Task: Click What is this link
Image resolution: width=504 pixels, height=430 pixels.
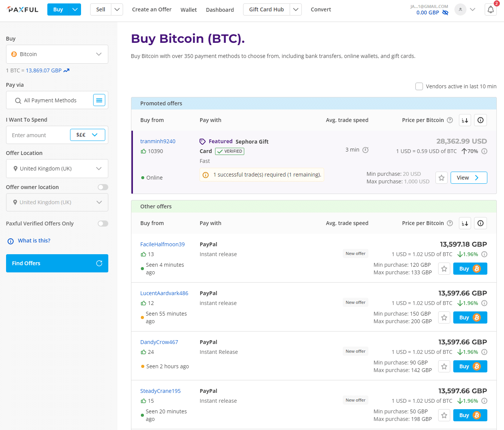Action: [x=34, y=241]
